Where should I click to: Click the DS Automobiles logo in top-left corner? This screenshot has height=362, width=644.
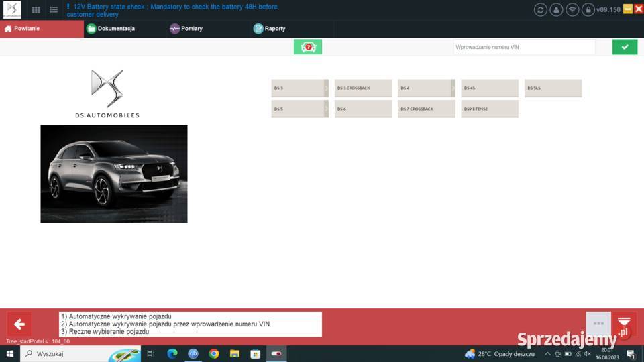pyautogui.click(x=12, y=9)
